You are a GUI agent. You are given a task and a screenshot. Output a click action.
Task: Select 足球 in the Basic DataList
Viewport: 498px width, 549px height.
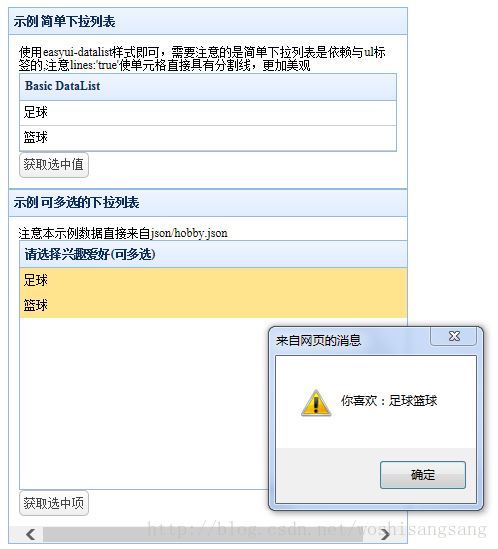point(208,113)
